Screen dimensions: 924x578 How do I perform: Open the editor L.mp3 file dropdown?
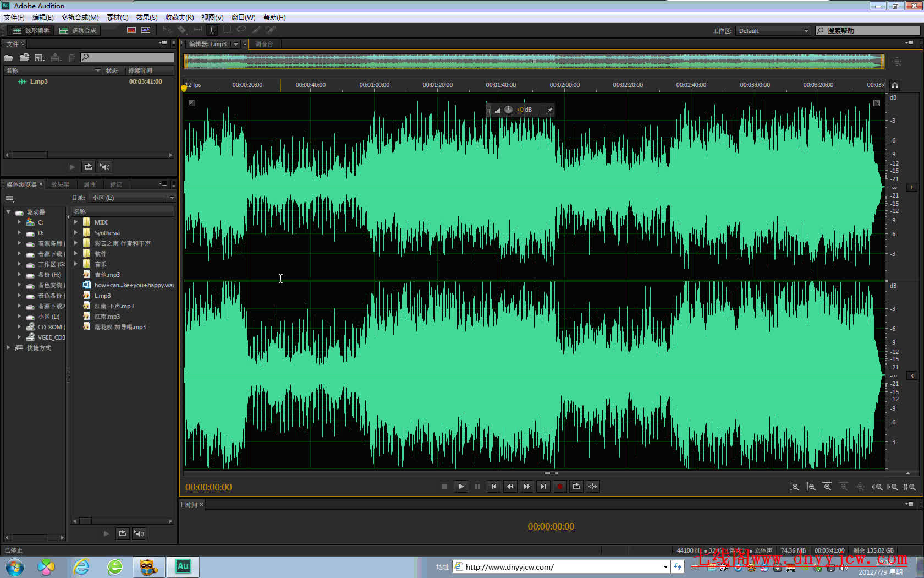coord(237,44)
